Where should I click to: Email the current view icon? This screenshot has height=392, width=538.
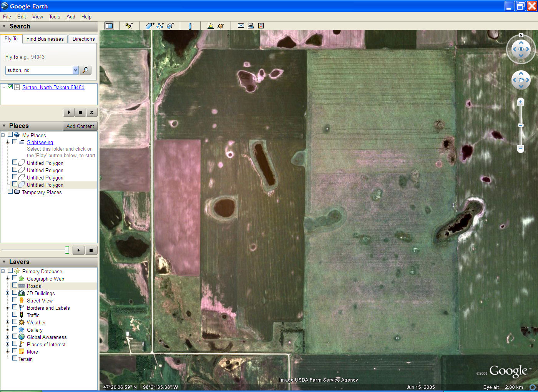[241, 26]
